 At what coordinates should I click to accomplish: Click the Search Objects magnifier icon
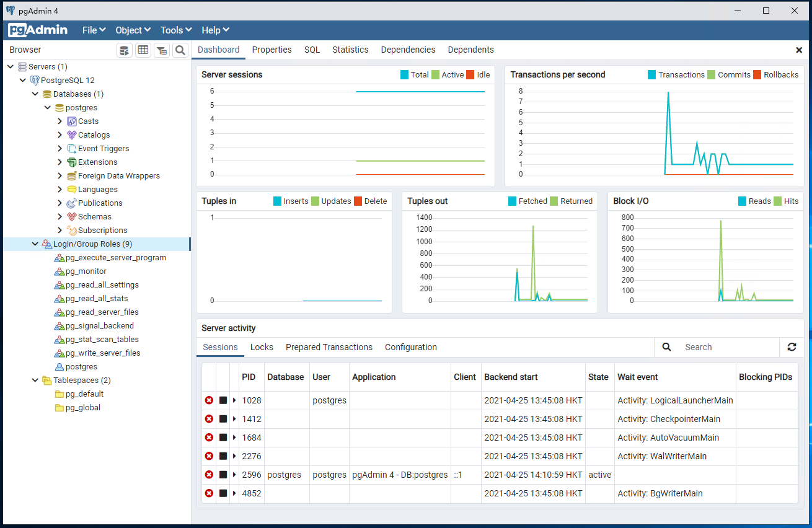[x=180, y=50]
